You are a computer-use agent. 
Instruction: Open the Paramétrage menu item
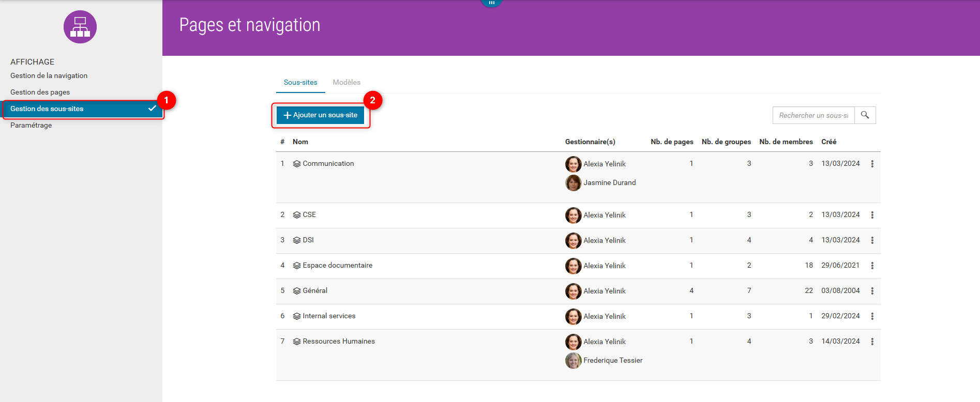point(31,126)
